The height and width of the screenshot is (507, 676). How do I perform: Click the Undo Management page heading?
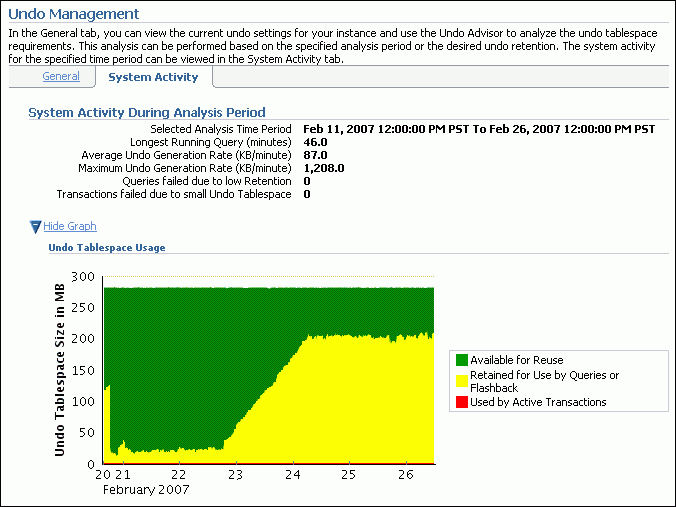[73, 14]
